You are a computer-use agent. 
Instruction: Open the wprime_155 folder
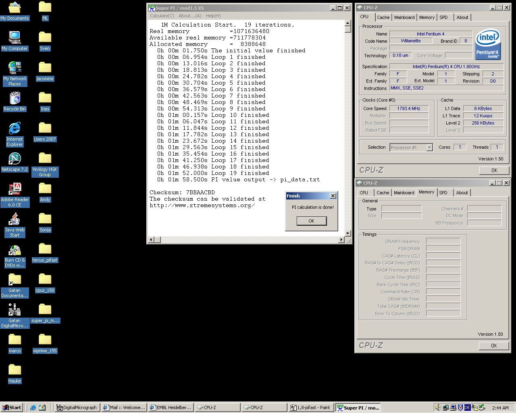[45, 343]
